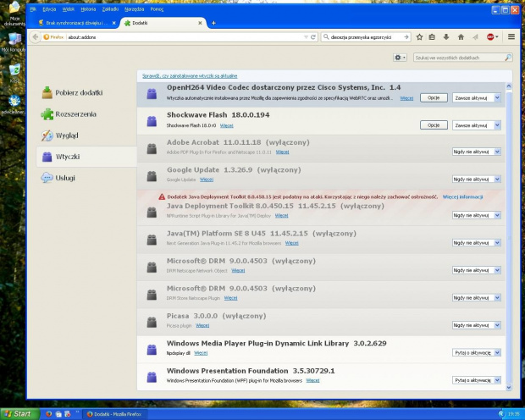Click the Adobe Acrobat plugin icon

point(152,149)
